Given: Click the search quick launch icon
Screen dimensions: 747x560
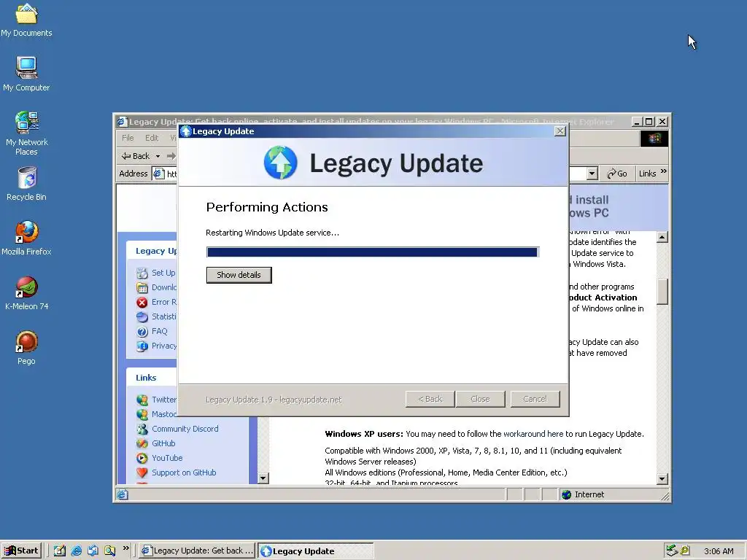Looking at the screenshot, I should [x=109, y=551].
